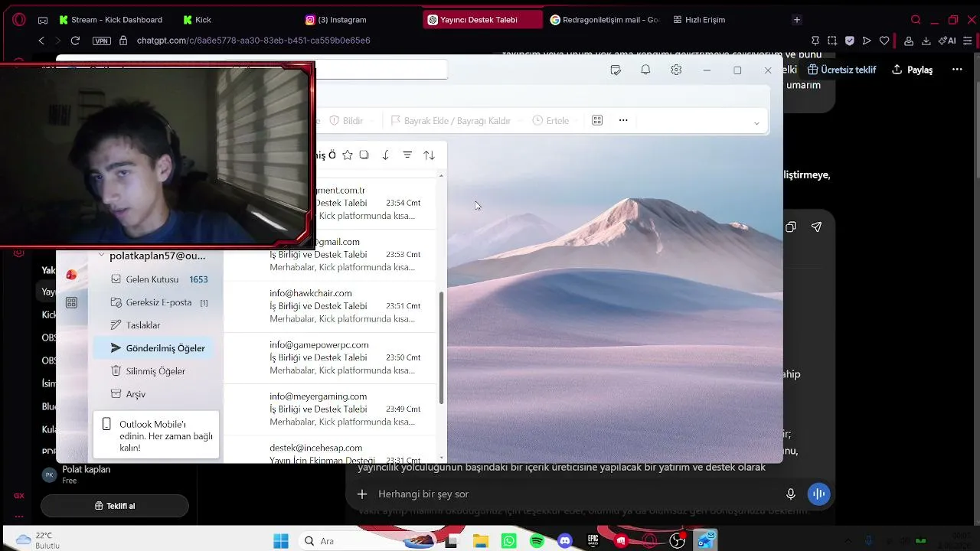Open Opera downloads arrow icon
Viewport: 980px width, 551px height.
926,41
